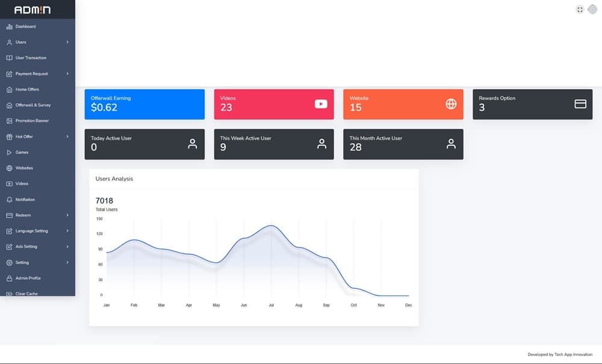
Task: Expand the Users submenu arrow
Action: 67,42
